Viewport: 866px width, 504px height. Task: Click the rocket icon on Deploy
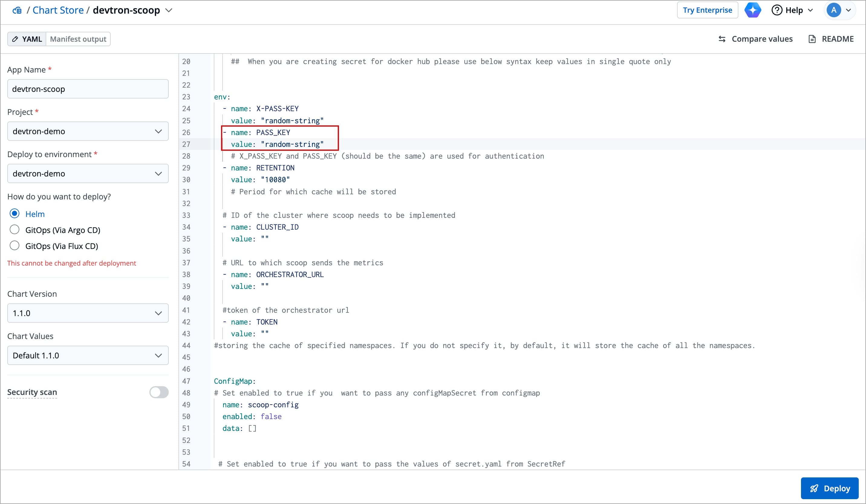(x=814, y=488)
